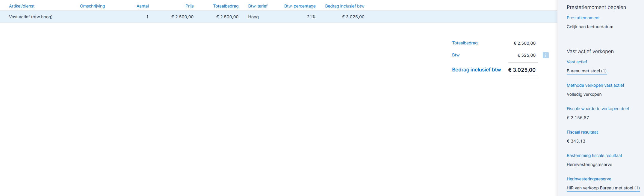644x196 pixels.
Task: Click the Totaalbedrag column header
Action: pyautogui.click(x=226, y=6)
